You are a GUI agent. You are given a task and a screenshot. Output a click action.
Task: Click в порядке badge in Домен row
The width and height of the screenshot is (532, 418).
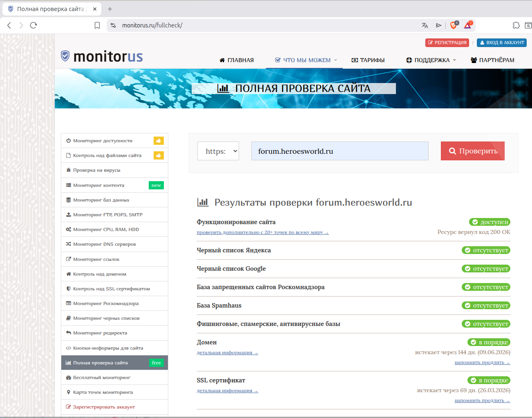point(489,342)
